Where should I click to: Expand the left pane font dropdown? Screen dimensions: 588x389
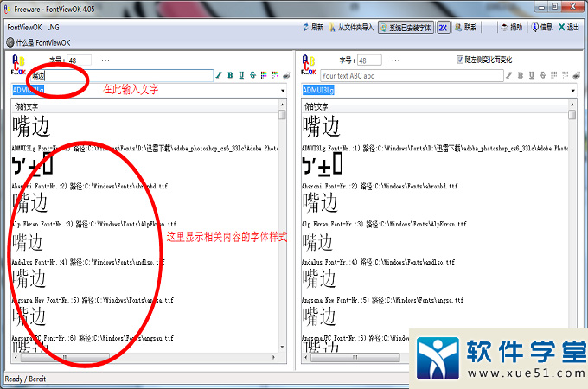tap(283, 90)
